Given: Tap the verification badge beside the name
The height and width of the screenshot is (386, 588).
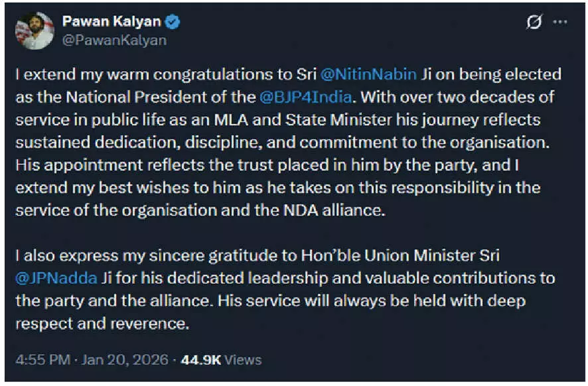Looking at the screenshot, I should 171,21.
